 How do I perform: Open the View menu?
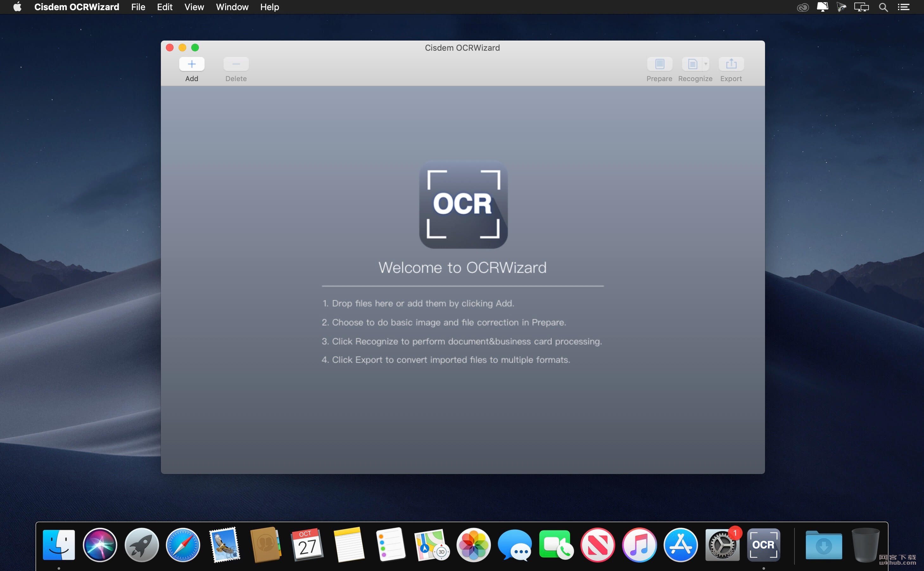coord(194,7)
